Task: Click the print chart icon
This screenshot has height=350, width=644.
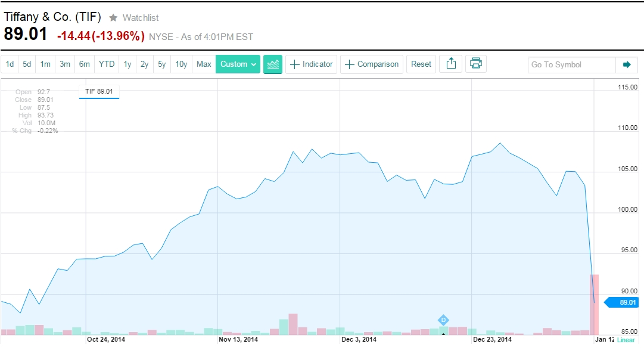Action: (x=475, y=64)
